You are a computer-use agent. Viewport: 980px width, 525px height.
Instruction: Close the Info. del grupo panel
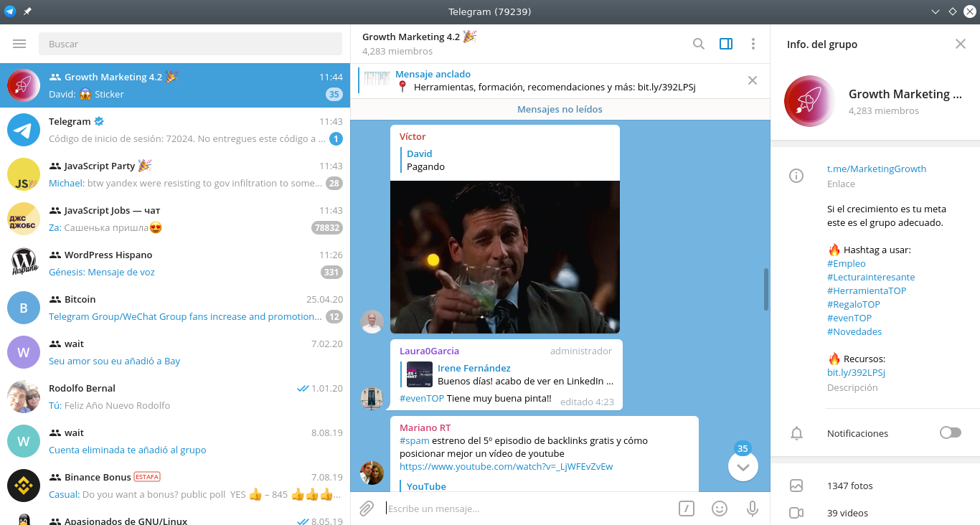[x=961, y=44]
